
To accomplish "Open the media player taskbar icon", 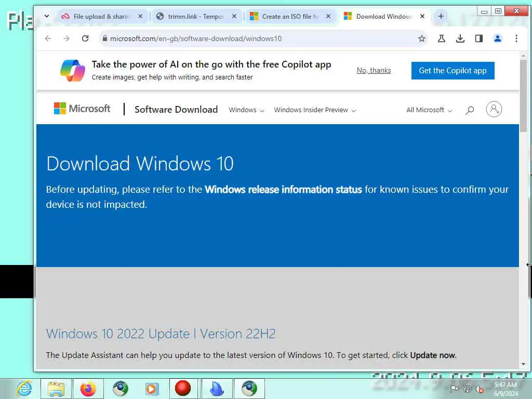I will (x=152, y=389).
